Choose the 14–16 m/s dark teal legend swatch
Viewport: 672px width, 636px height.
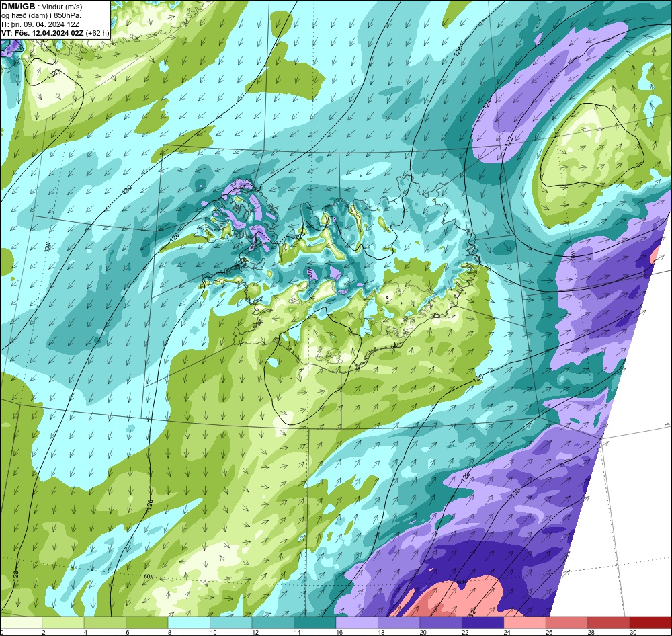click(x=315, y=623)
